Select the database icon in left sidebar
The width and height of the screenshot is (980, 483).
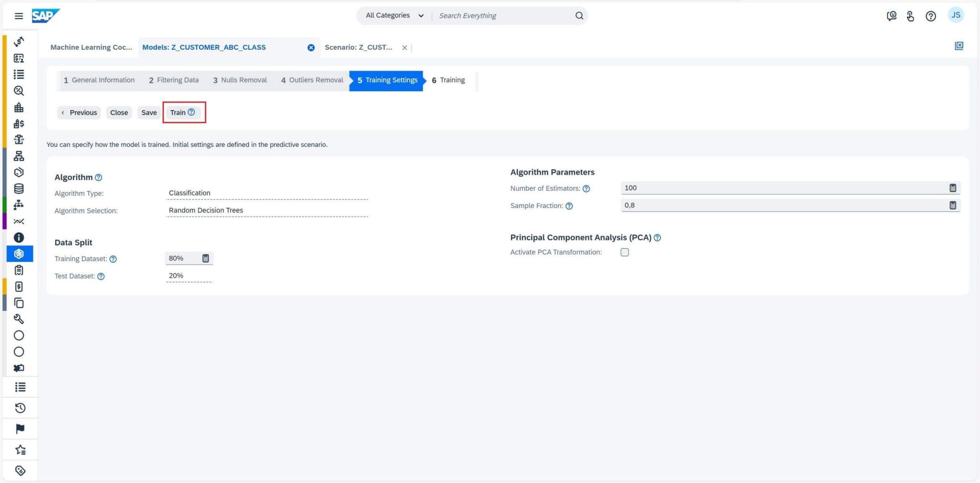[19, 187]
